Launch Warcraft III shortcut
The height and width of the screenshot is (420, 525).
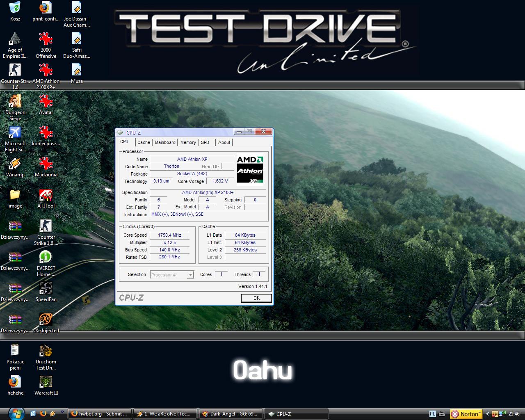[46, 386]
